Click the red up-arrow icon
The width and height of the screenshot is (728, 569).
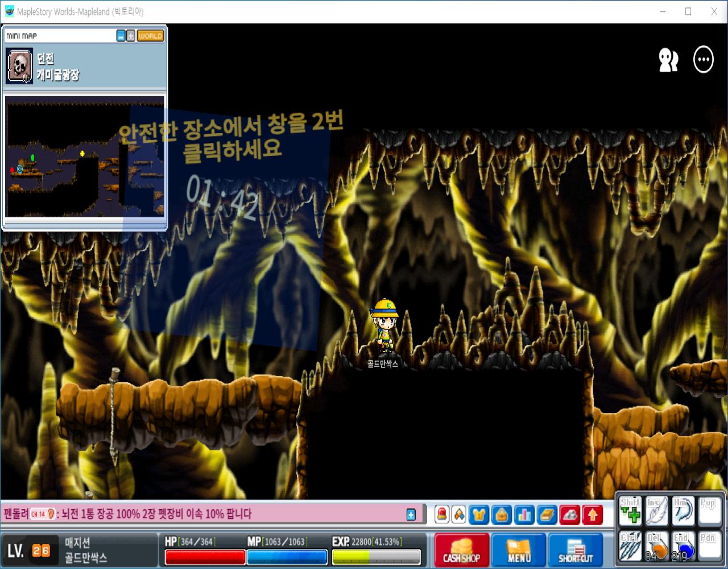point(593,515)
